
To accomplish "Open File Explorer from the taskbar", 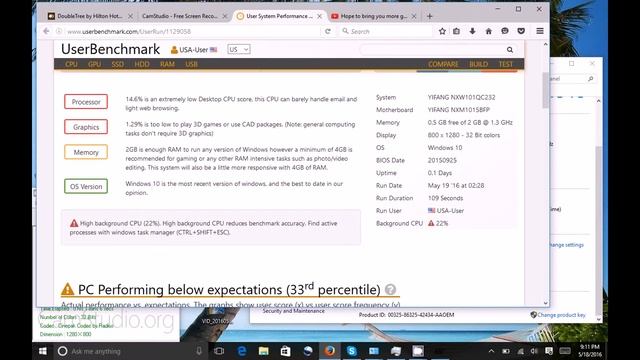I will pyautogui.click(x=264, y=351).
